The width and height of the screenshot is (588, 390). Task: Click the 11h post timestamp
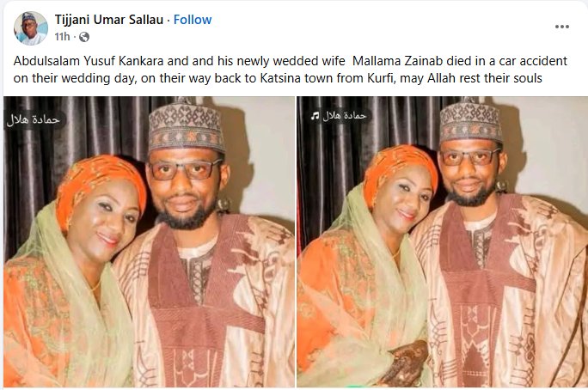coord(62,37)
